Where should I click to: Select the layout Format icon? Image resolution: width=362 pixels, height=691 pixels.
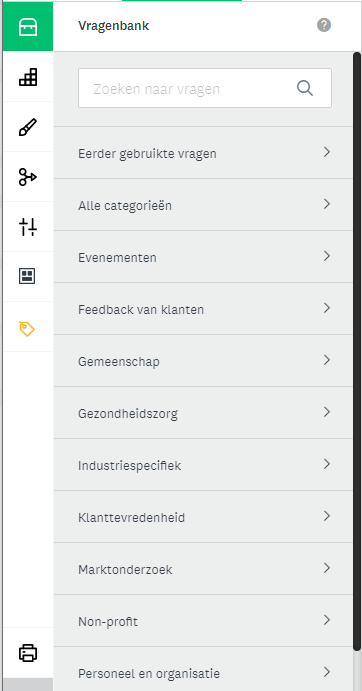tap(28, 277)
